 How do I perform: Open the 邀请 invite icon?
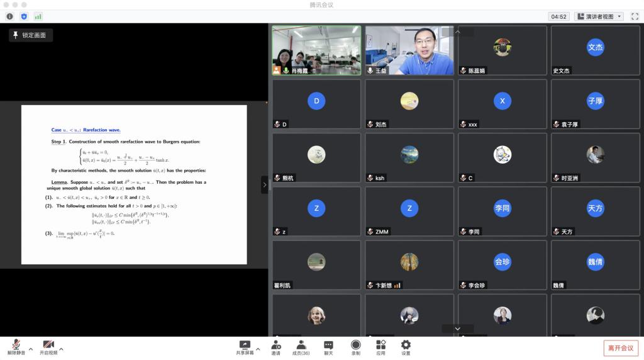pos(276,347)
